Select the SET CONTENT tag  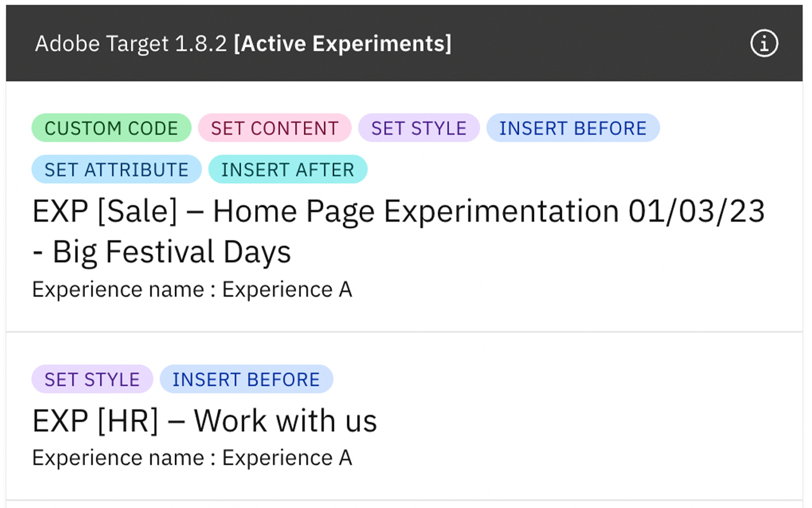coord(275,128)
